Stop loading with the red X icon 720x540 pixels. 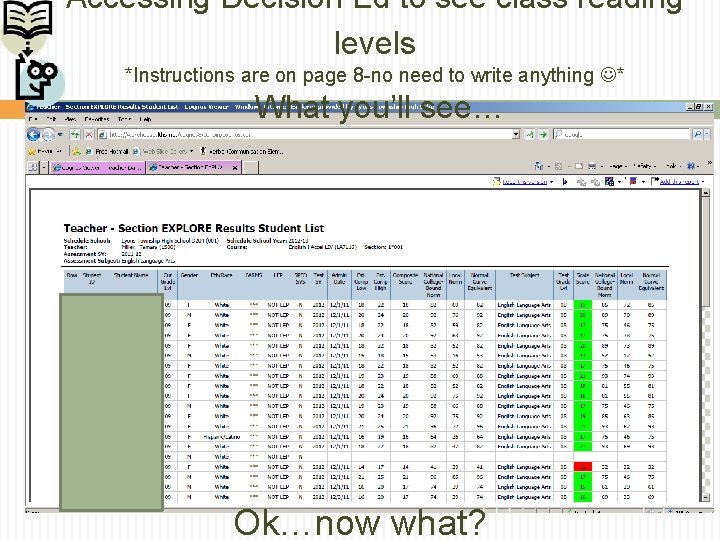89,135
